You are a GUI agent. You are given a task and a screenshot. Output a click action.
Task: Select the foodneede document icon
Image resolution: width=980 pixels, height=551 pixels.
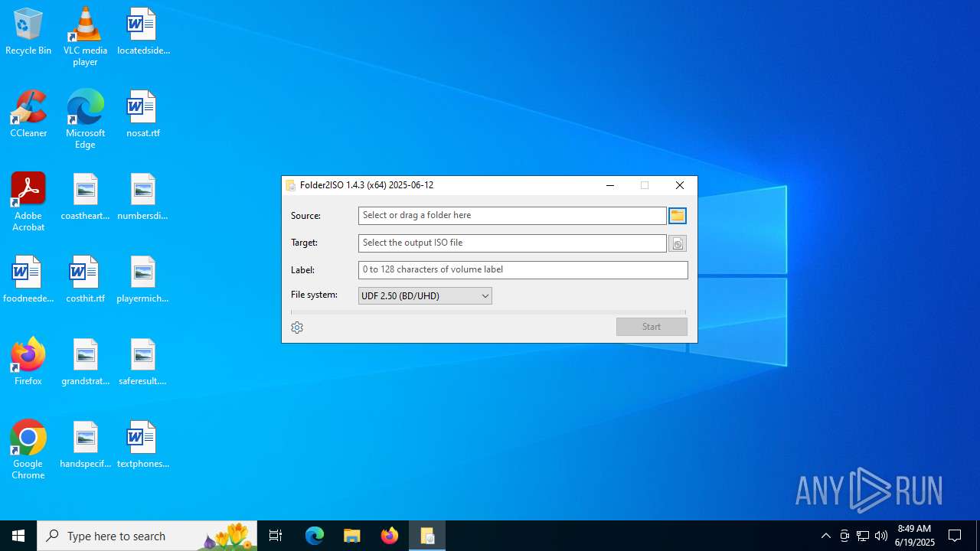coord(28,280)
